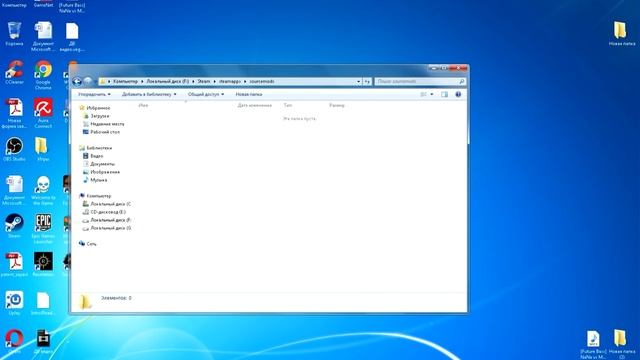640x360 pixels.
Task: Sort by Дата изменения column header
Action: point(254,105)
